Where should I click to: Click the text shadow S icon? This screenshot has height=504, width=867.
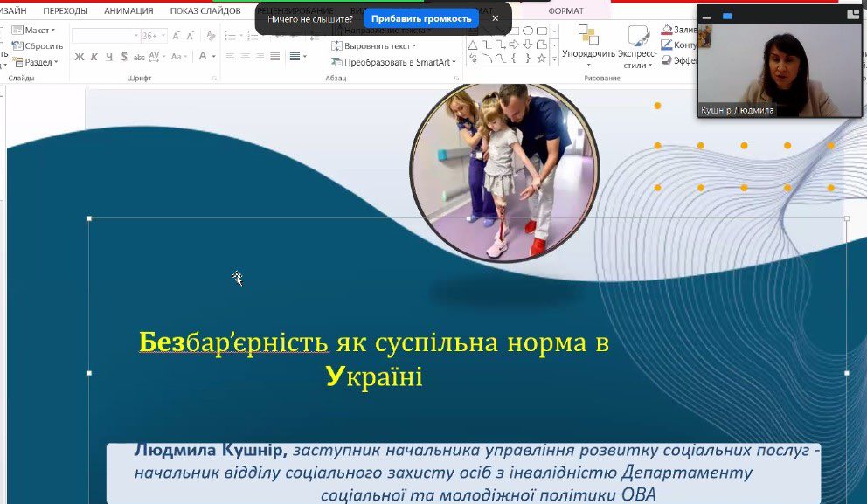[x=123, y=57]
